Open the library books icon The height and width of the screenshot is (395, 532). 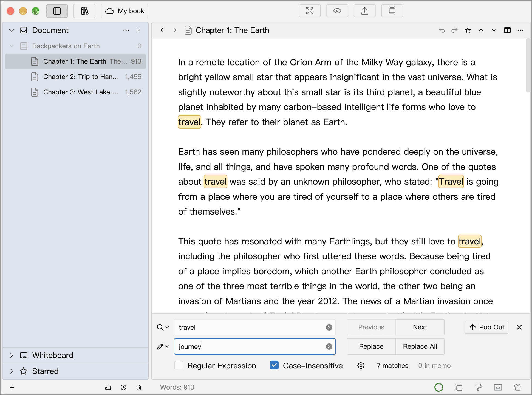[84, 11]
